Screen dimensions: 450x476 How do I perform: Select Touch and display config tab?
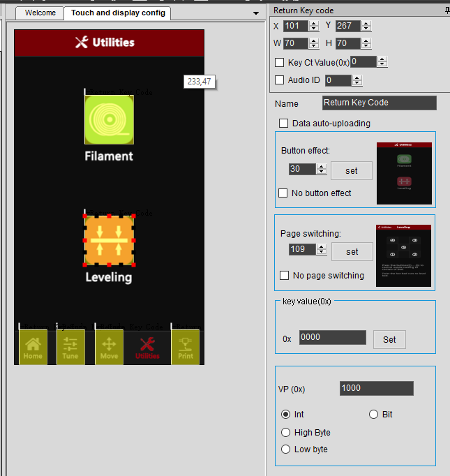pos(118,13)
